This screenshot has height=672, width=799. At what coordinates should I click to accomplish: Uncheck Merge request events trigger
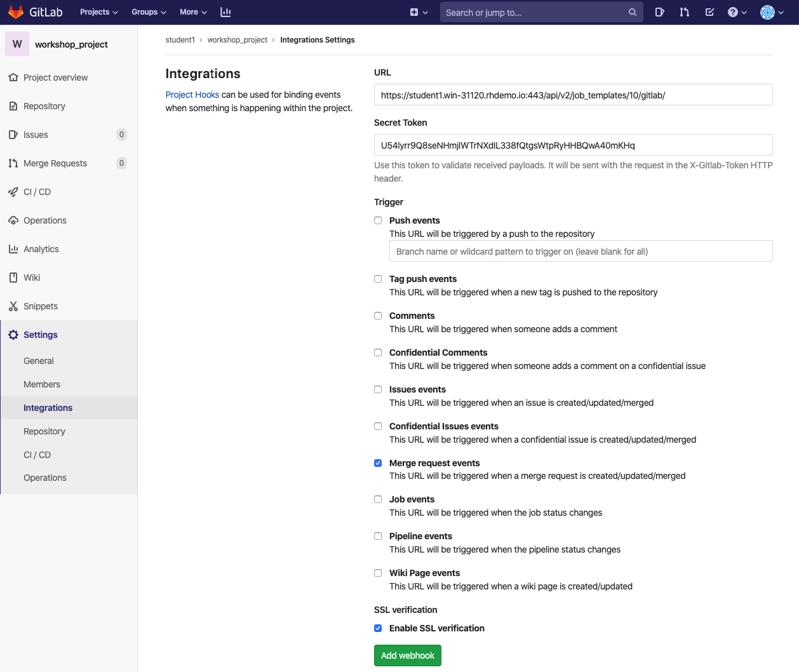pyautogui.click(x=378, y=463)
